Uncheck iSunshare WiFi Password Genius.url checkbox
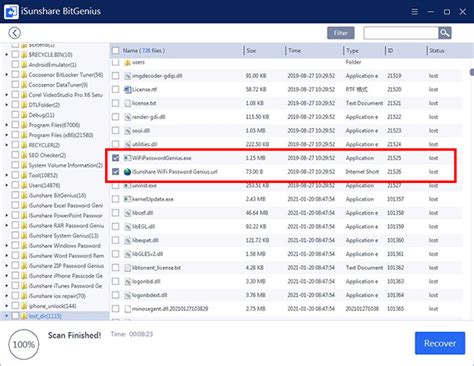474x366 pixels. (x=115, y=172)
